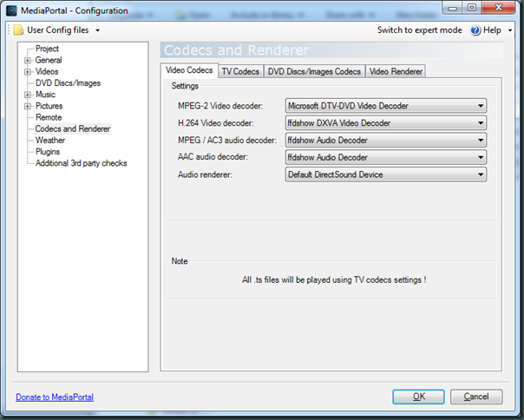Select Project in the tree
Screen dimensions: 524x420
(x=47, y=49)
